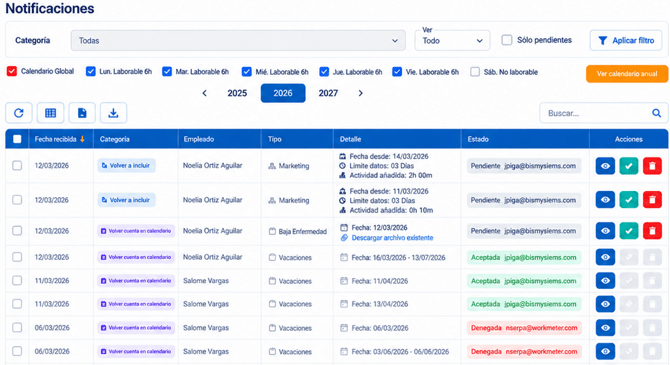The width and height of the screenshot is (670, 365).
Task: Check Sáb. No laborable
Action: tap(475, 72)
